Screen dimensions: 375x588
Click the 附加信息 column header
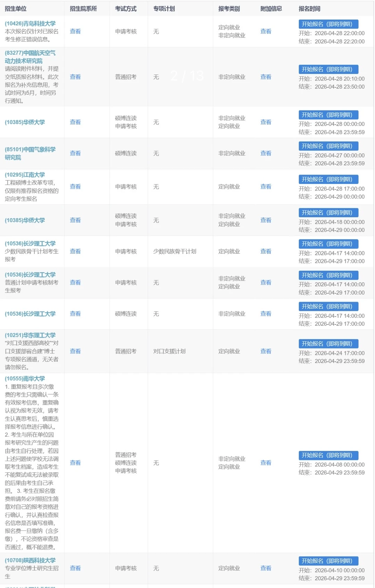point(271,9)
